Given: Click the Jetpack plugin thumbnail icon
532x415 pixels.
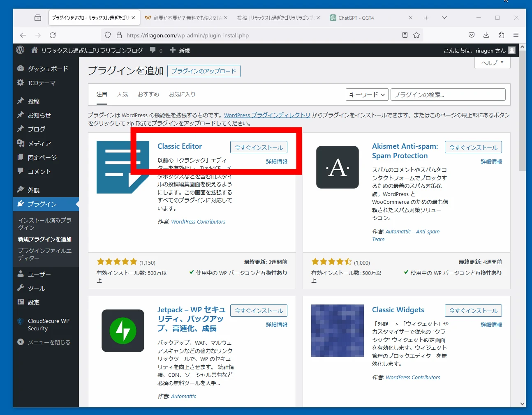Looking at the screenshot, I should point(123,331).
